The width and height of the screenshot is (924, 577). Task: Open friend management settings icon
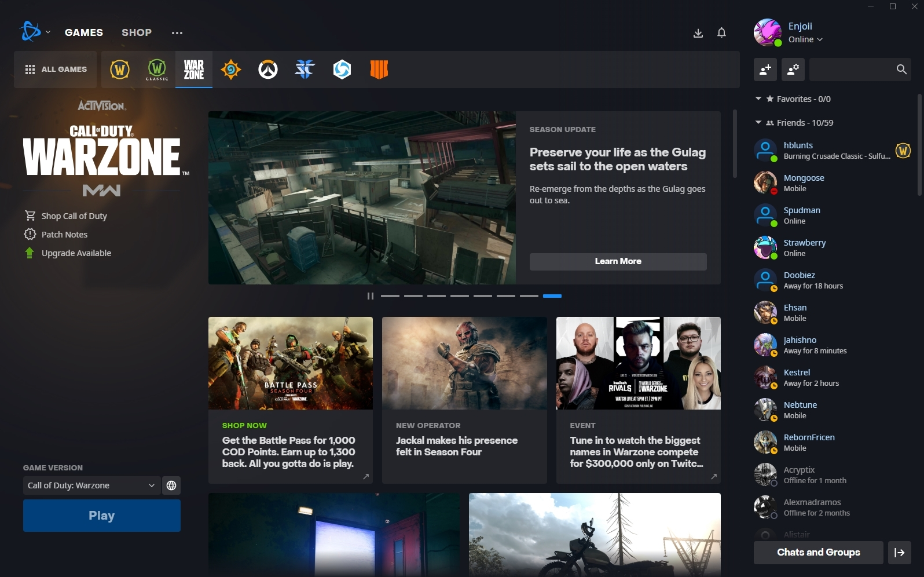click(793, 70)
